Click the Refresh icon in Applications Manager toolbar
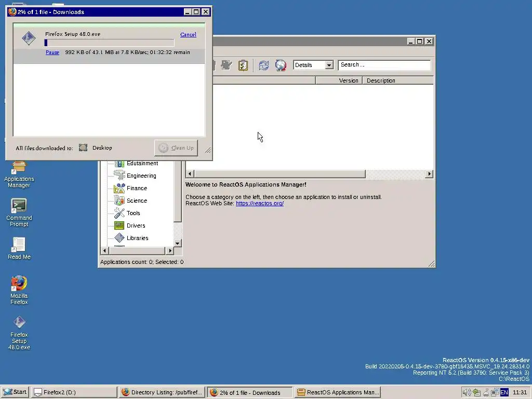The height and width of the screenshot is (399, 532). [263, 65]
